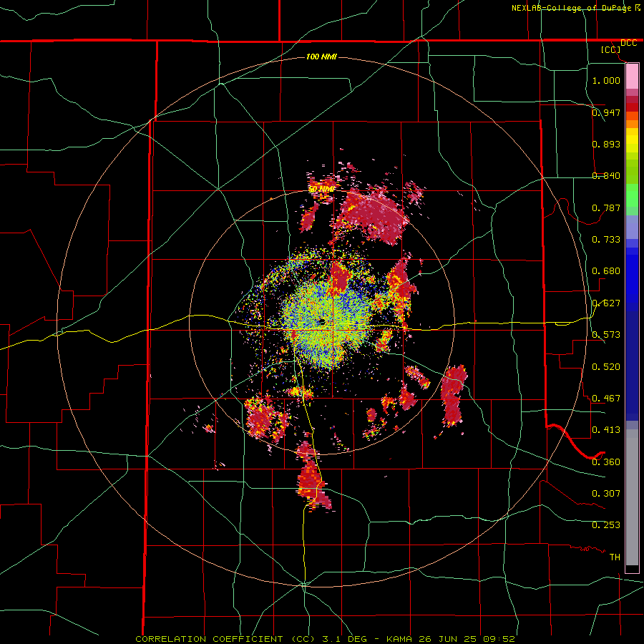Click the black radar site dot at the map center

321,321
